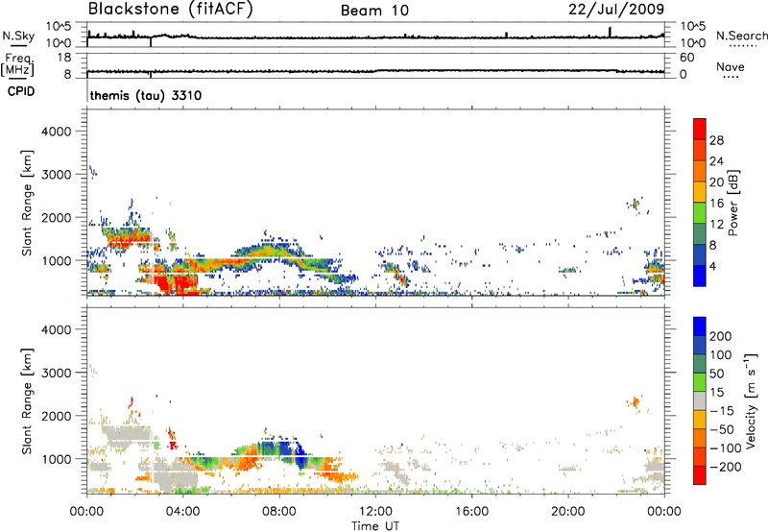Click the Blackstone (fitACF) plot title
This screenshot has height=532, width=768.
[170, 9]
